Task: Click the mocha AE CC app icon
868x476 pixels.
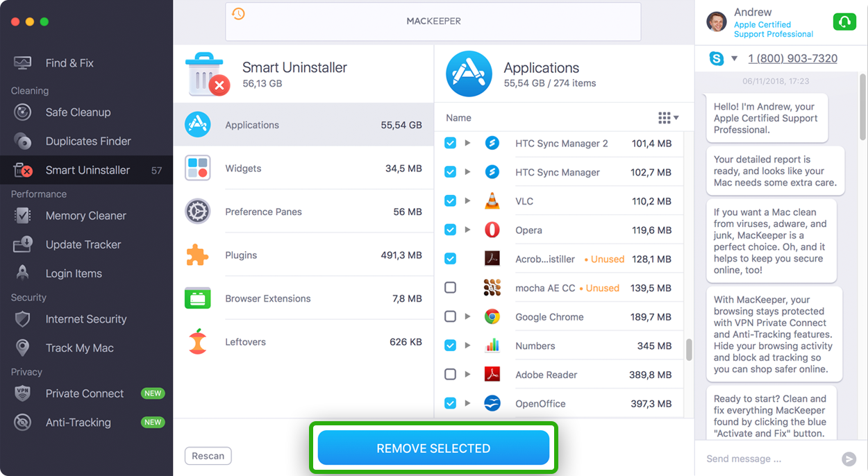Action: (492, 287)
